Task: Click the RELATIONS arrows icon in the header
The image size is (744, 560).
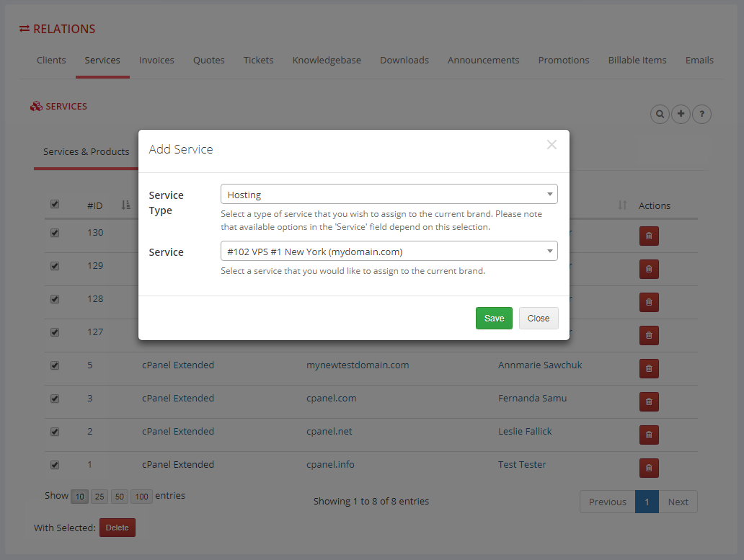Action: pos(25,29)
